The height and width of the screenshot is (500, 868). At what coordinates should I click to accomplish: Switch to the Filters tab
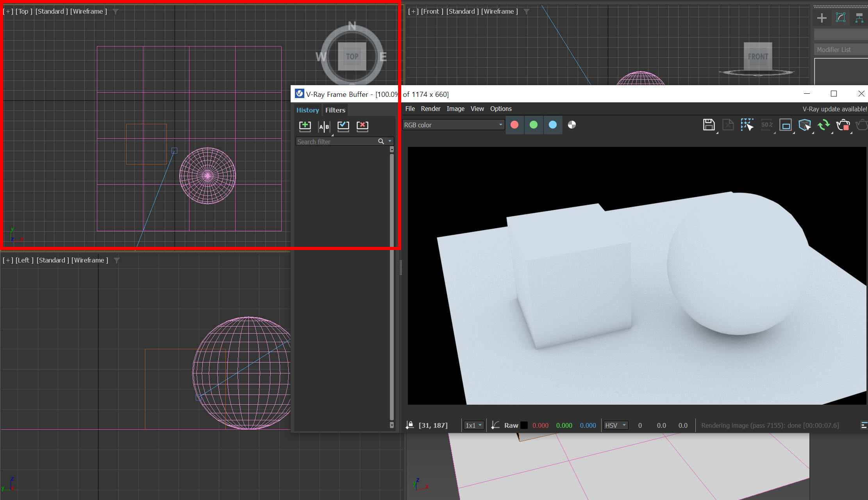335,110
